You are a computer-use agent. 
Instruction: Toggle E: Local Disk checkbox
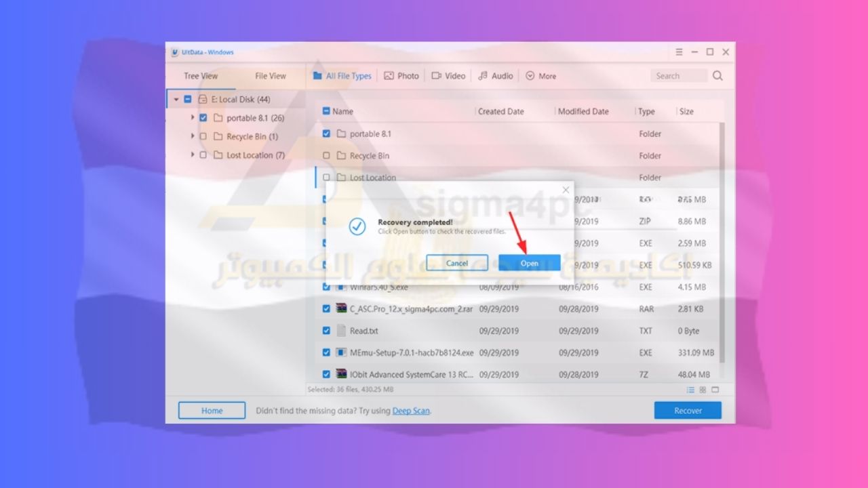click(x=188, y=100)
